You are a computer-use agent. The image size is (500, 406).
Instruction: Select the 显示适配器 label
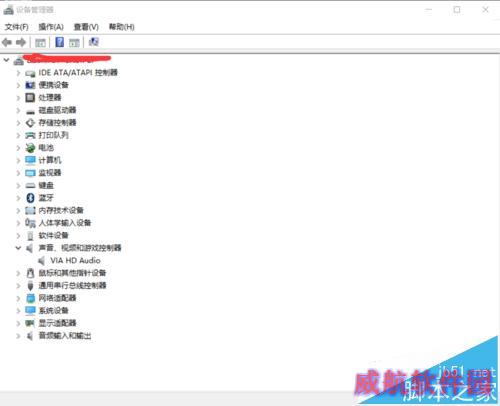point(57,323)
